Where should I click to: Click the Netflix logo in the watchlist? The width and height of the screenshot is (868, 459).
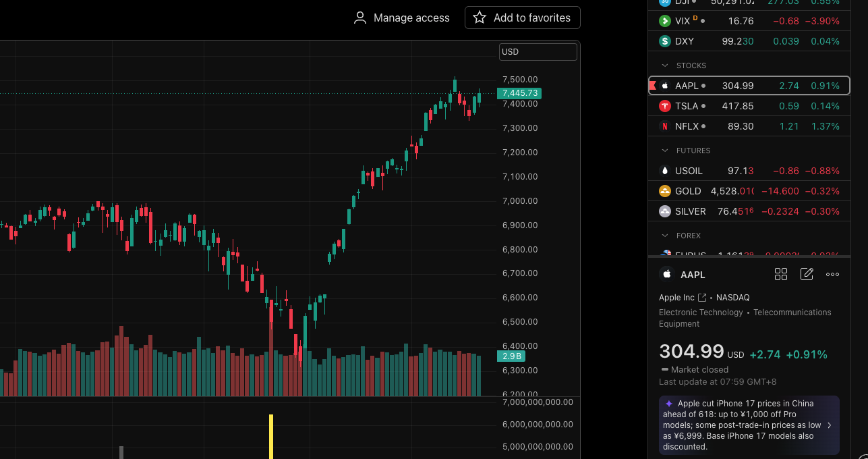pyautogui.click(x=664, y=126)
